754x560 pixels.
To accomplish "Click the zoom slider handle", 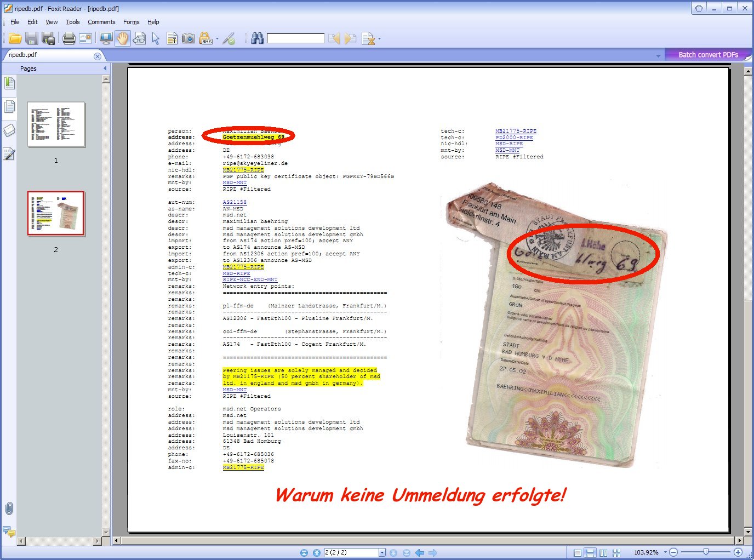I will [706, 552].
